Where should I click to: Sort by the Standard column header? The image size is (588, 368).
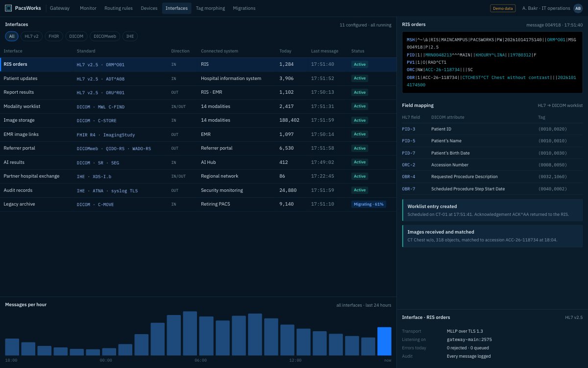(86, 51)
